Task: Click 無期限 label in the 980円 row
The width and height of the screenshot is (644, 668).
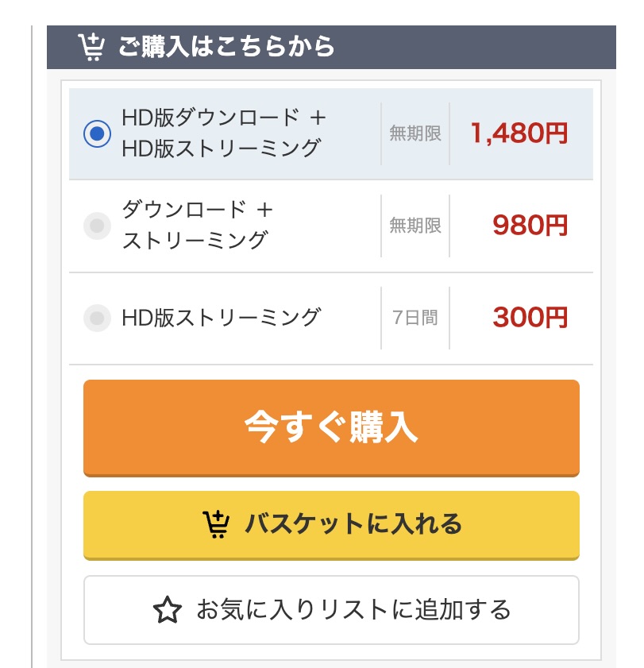Action: tap(415, 226)
